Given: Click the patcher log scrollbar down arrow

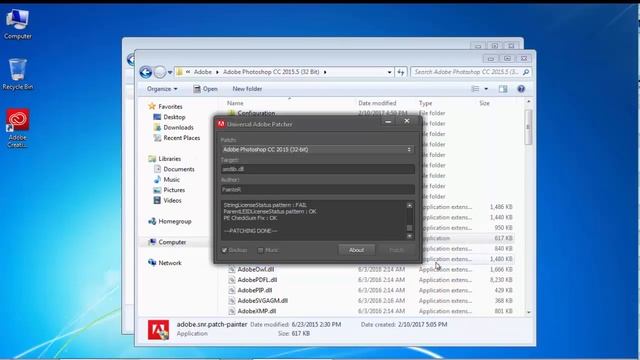Looking at the screenshot, I should pos(409,236).
